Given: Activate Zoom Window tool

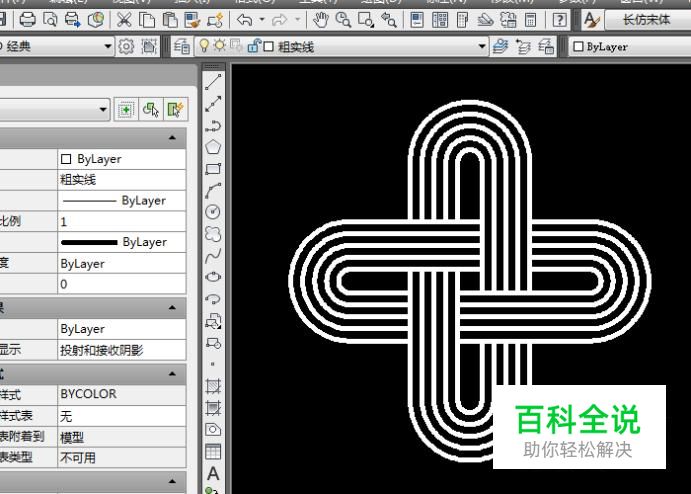Looking at the screenshot, I should coord(366,19).
